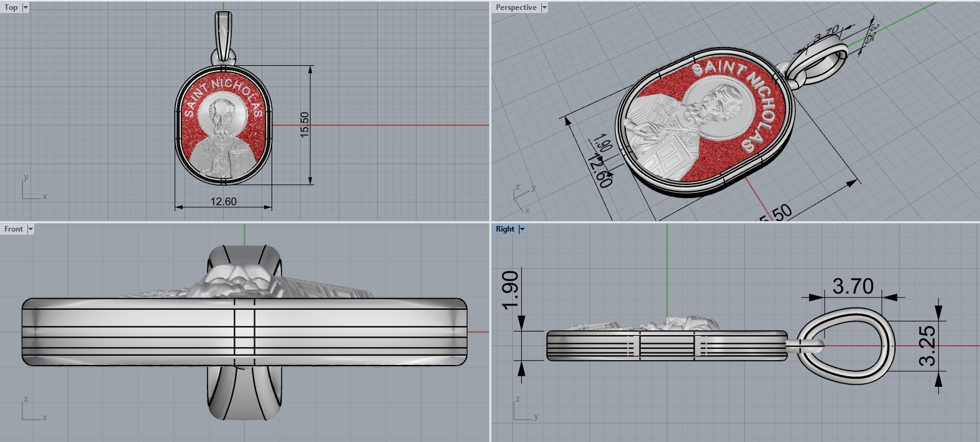Click the bail ring in Top view
The width and height of the screenshot is (980, 442).
224,35
